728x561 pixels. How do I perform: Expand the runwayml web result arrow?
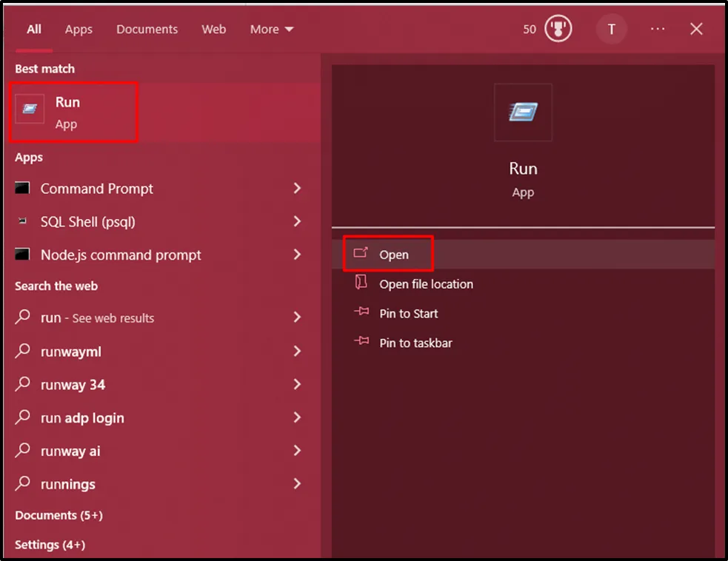(x=297, y=352)
